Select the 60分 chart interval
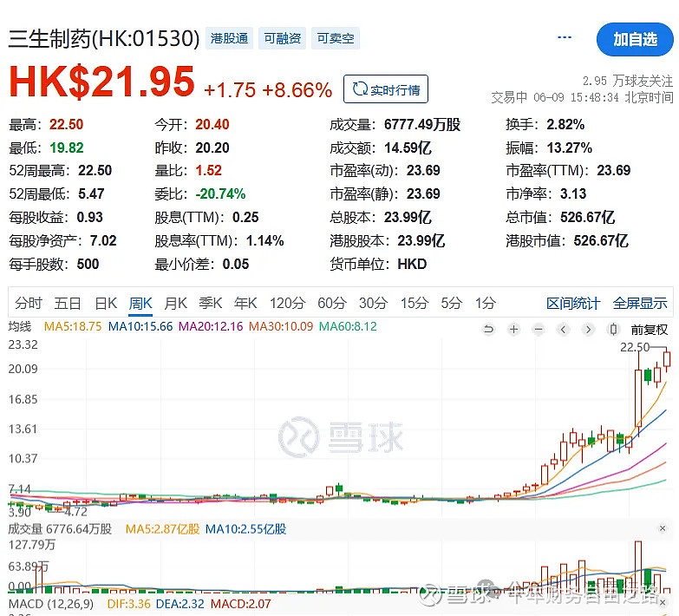 click(332, 304)
